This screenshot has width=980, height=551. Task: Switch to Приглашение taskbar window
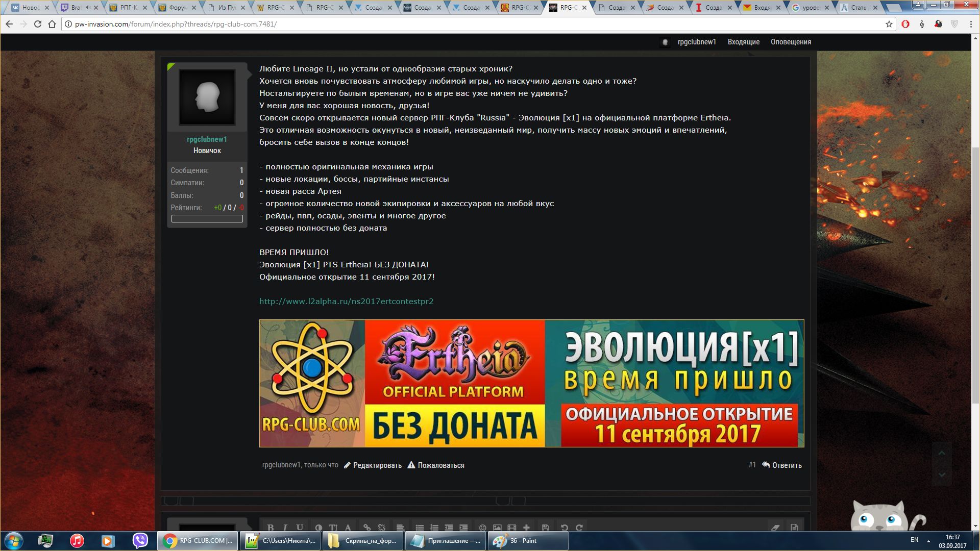[445, 540]
